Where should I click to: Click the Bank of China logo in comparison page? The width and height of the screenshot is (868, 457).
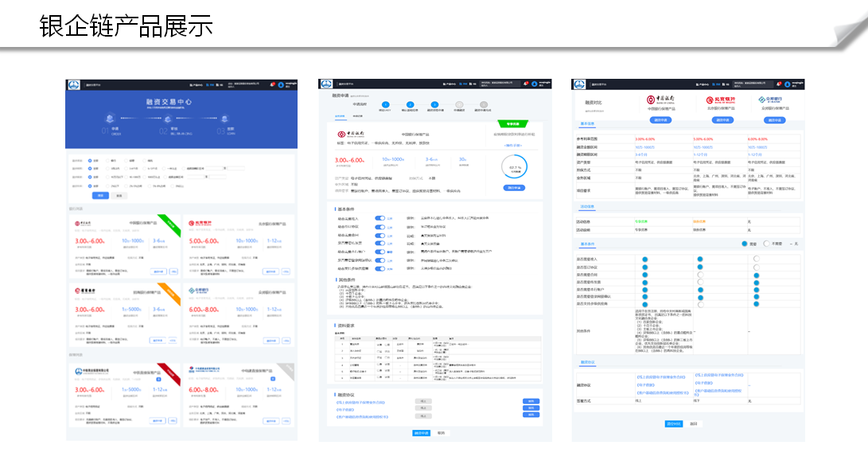point(660,100)
